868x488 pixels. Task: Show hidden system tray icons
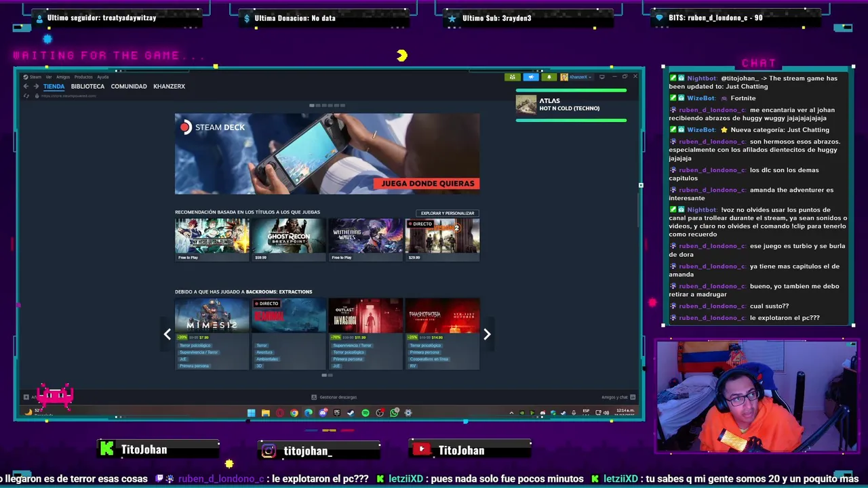tap(511, 413)
